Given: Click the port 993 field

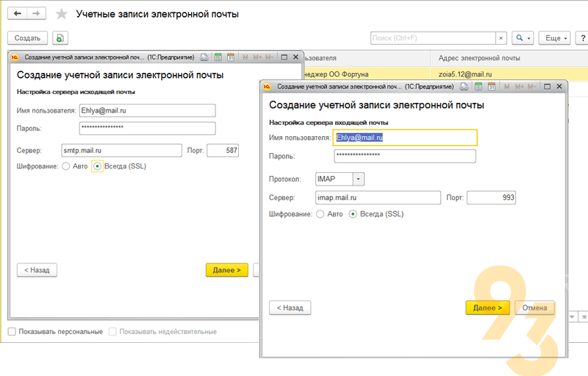Looking at the screenshot, I should 491,198.
